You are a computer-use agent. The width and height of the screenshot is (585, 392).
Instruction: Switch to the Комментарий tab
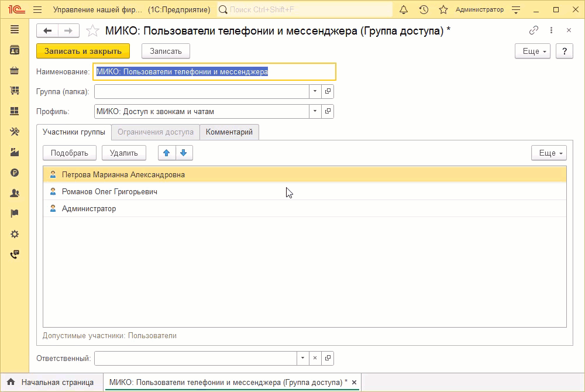click(229, 132)
